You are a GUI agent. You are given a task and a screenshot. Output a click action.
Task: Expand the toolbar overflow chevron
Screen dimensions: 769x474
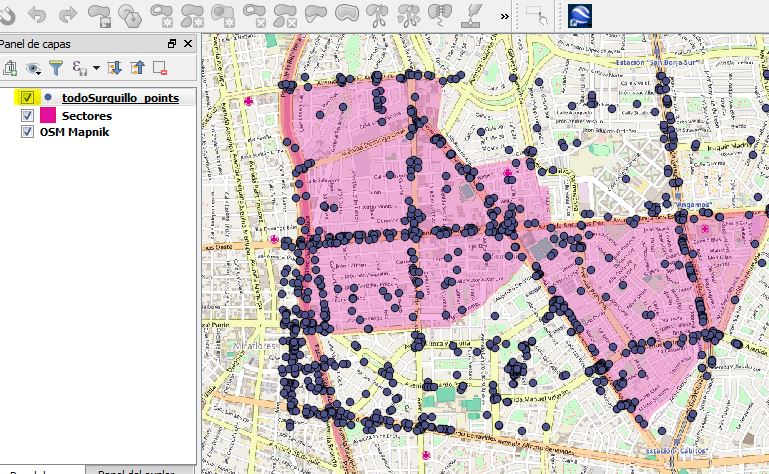(504, 17)
